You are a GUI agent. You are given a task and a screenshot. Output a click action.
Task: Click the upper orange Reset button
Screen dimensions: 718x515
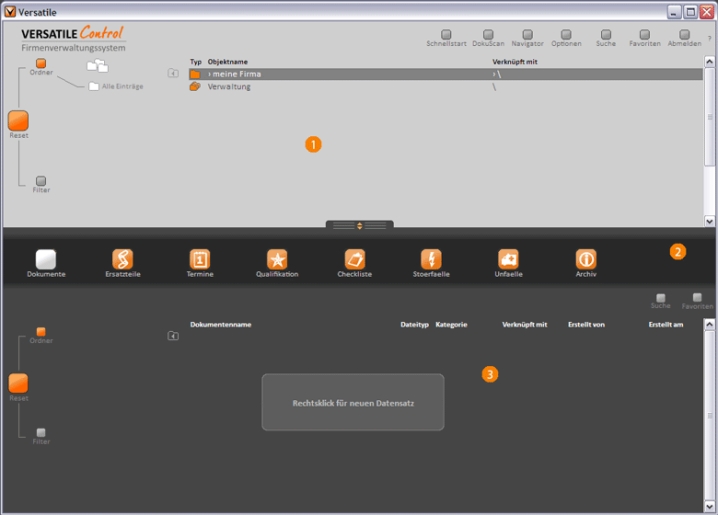18,121
